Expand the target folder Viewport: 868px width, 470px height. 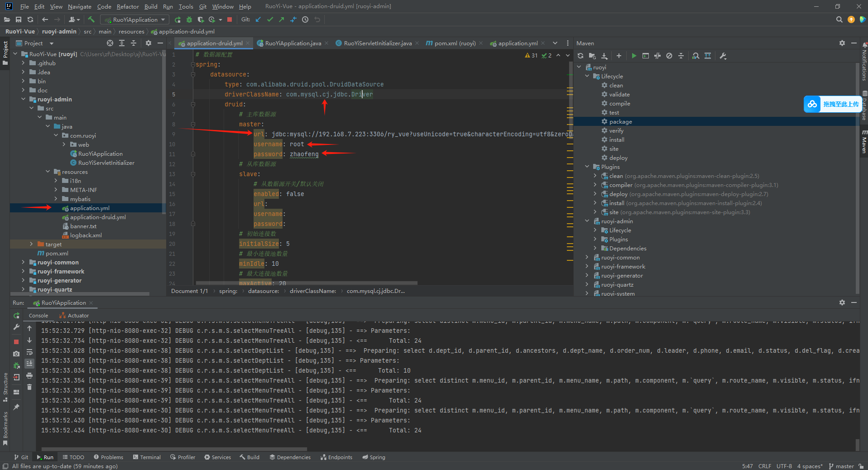[x=31, y=244]
